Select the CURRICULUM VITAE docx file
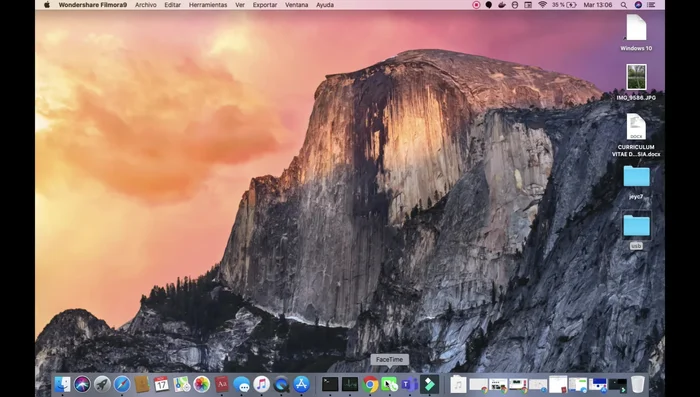This screenshot has width=700, height=397. (x=636, y=127)
